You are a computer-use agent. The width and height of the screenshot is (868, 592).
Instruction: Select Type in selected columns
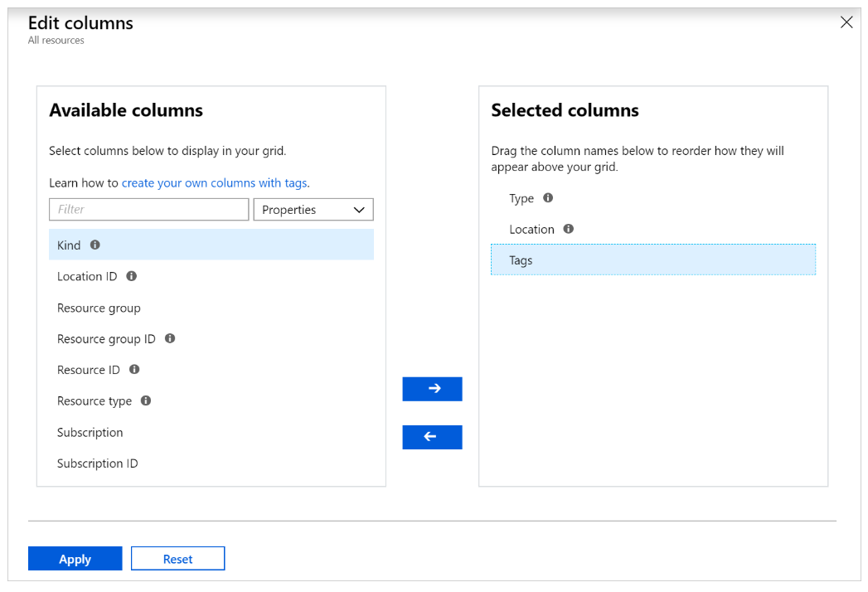pos(653,197)
